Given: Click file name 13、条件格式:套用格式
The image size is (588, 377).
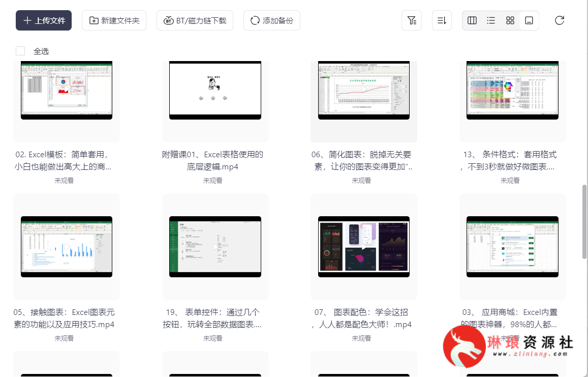Looking at the screenshot, I should click(509, 160).
